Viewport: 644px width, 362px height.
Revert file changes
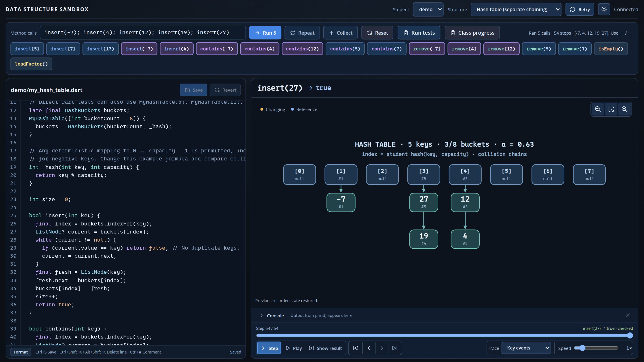click(x=225, y=90)
